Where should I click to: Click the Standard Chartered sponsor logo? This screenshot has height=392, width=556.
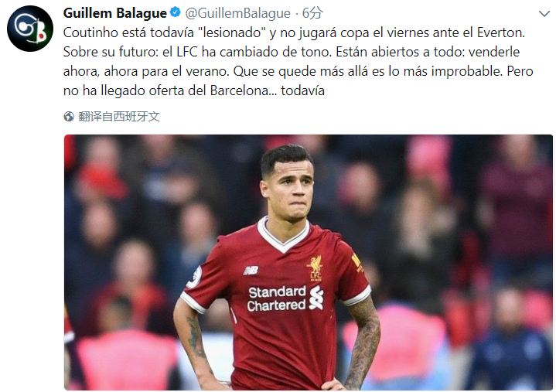pyautogui.click(x=285, y=298)
